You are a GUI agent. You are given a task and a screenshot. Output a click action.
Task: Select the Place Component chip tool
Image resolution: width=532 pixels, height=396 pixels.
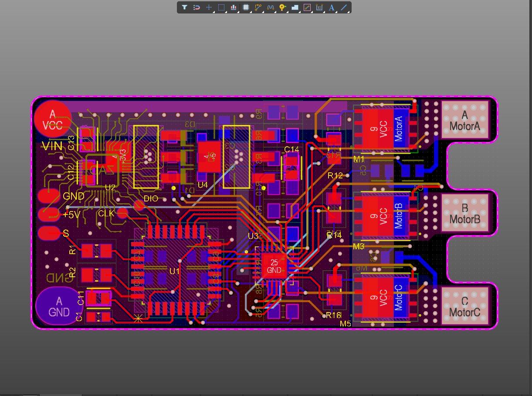[x=246, y=7]
